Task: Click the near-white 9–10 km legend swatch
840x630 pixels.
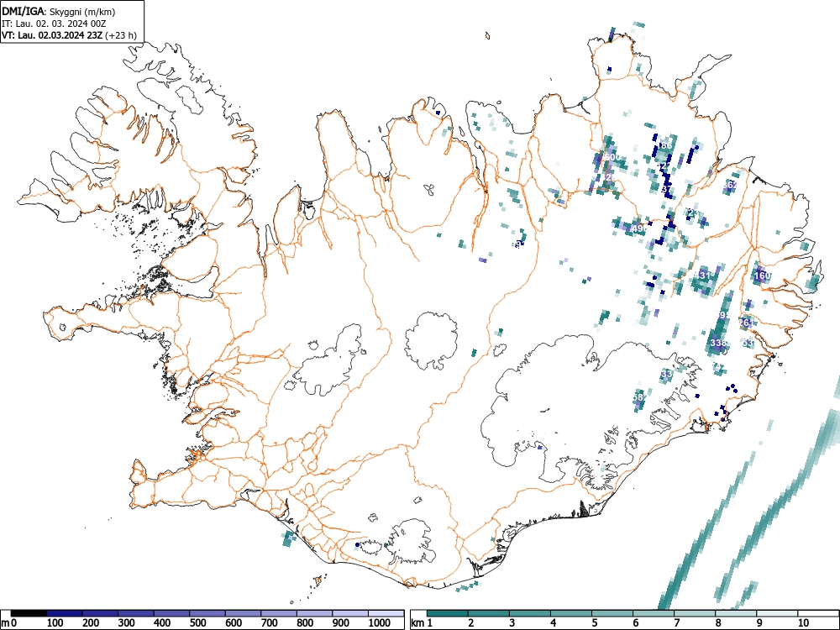Action: [x=778, y=613]
